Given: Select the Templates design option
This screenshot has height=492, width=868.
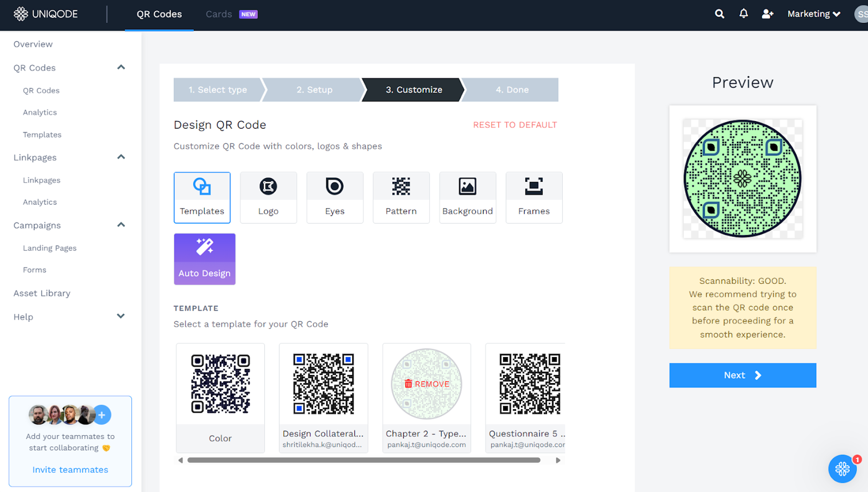Looking at the screenshot, I should coord(202,198).
